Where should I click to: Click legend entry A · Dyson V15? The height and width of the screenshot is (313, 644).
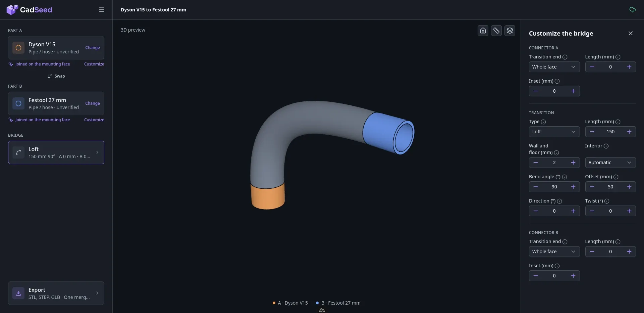290,303
